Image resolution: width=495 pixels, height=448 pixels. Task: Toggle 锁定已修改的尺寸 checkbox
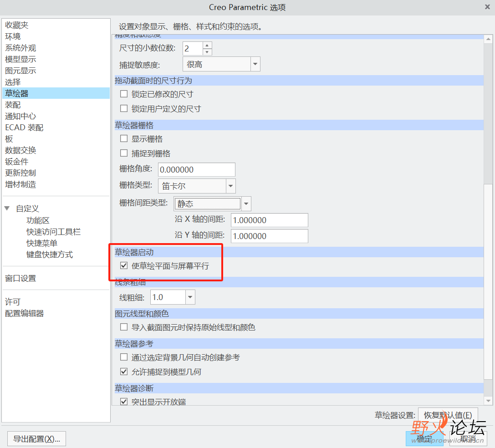[124, 94]
